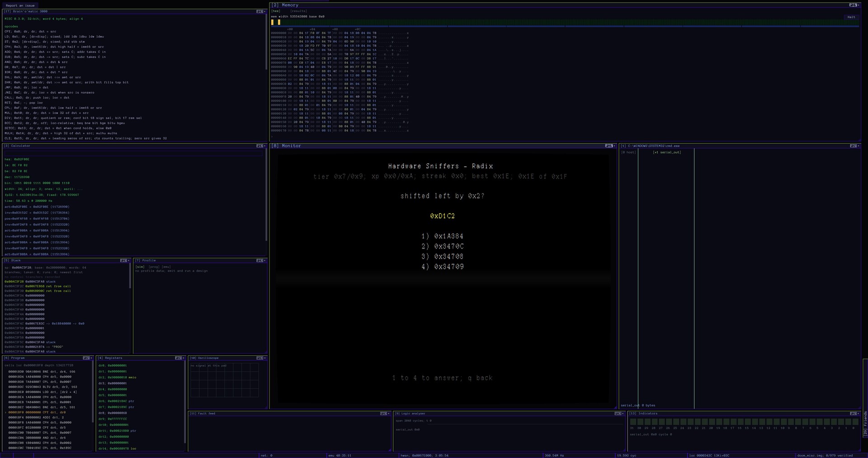The height and width of the screenshot is (458, 868).
Task: Switch Profile panel to the [prog] tab
Action: point(154,267)
